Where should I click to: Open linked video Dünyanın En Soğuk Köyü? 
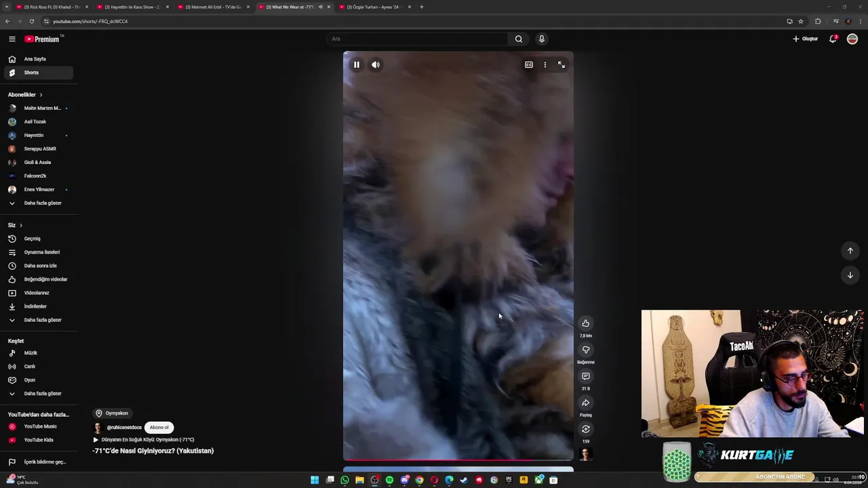coord(144,440)
